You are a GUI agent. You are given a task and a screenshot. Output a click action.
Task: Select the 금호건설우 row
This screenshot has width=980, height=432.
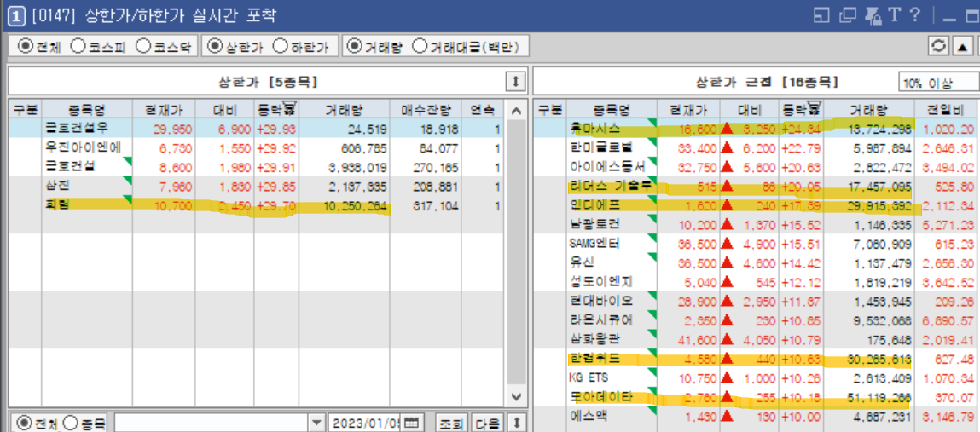[x=256, y=130]
